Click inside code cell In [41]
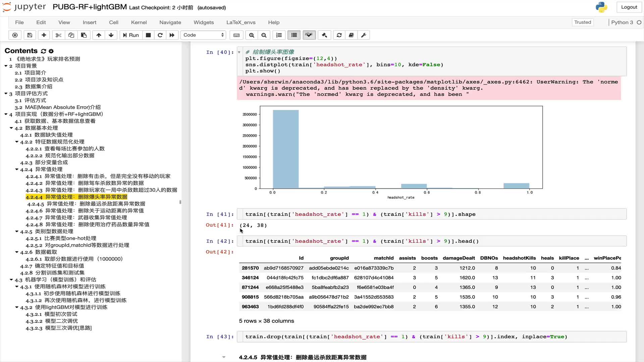This screenshot has width=644, height=362. click(x=431, y=214)
